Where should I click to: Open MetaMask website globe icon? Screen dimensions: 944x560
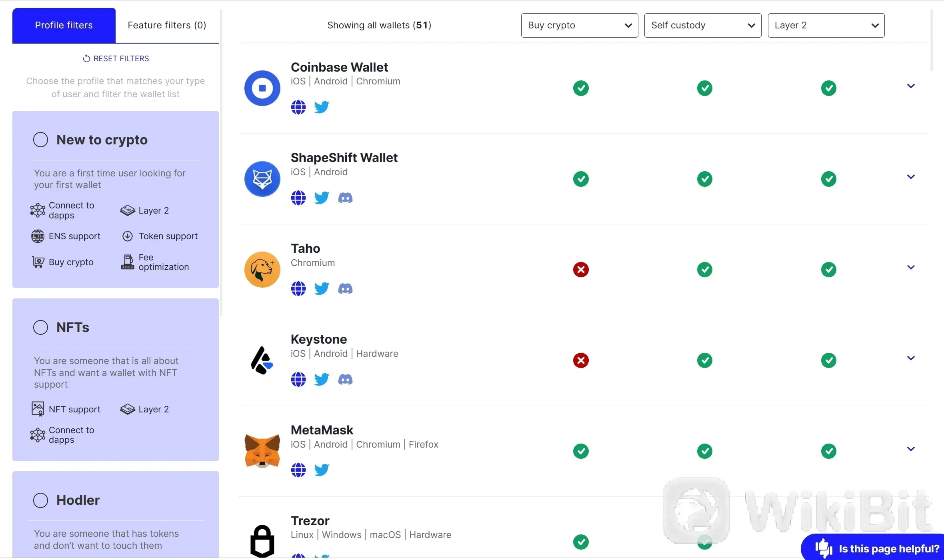(x=298, y=470)
